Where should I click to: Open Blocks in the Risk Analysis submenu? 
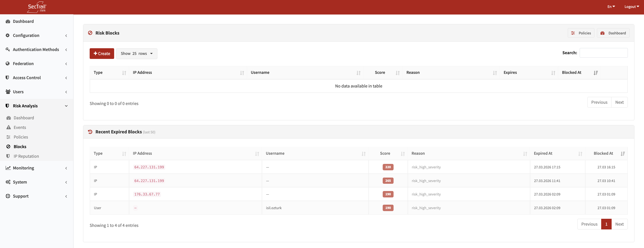click(20, 147)
